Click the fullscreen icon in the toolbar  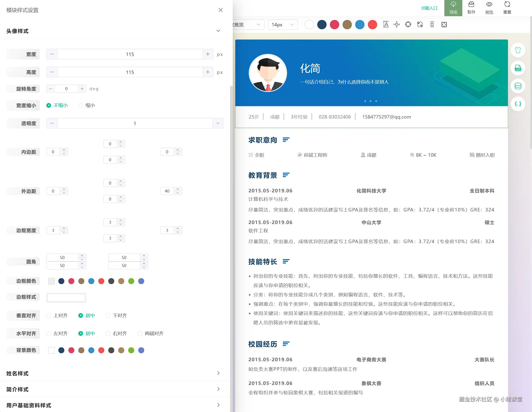click(444, 24)
